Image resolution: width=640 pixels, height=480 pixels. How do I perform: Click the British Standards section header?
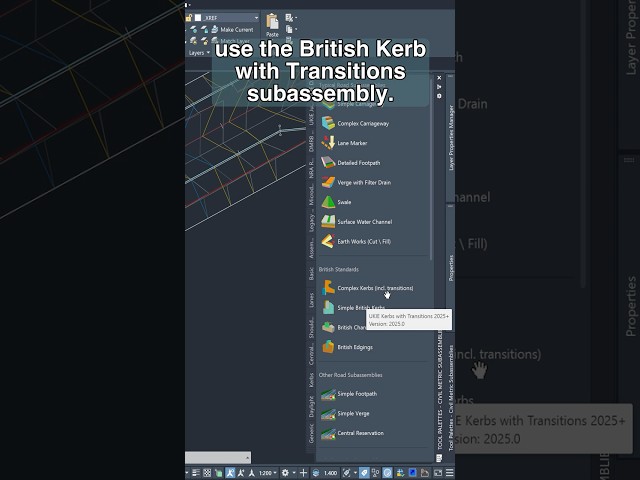[x=338, y=269]
